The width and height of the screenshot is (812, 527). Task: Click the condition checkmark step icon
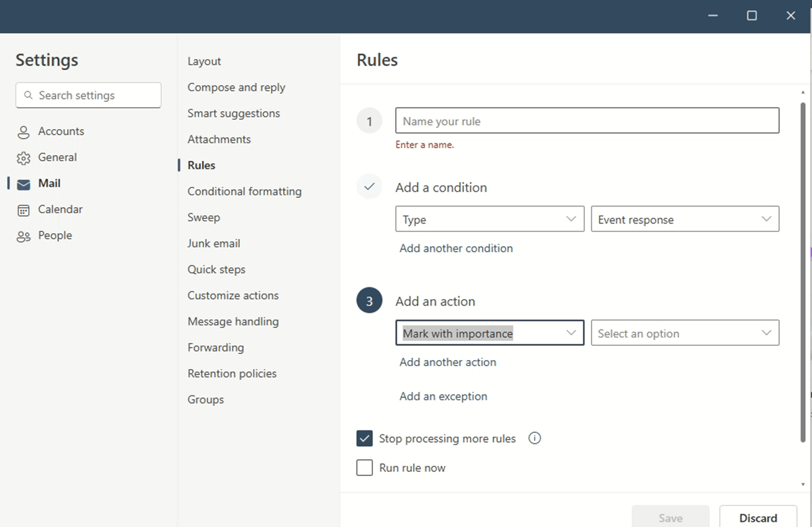pos(369,187)
